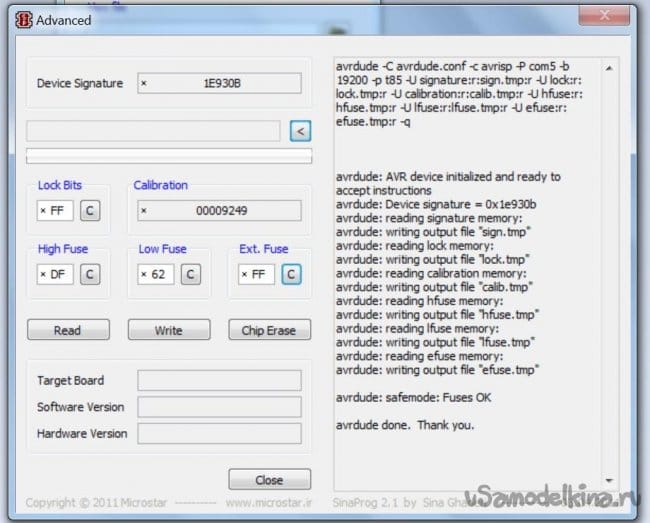
Task: Click the collapse arrow button beside the empty field
Action: pos(300,131)
